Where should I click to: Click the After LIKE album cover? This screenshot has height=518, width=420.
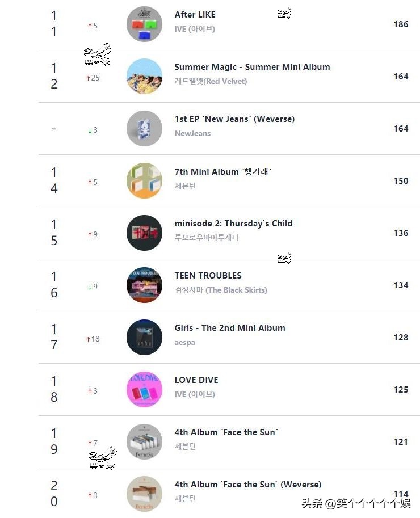point(144,24)
